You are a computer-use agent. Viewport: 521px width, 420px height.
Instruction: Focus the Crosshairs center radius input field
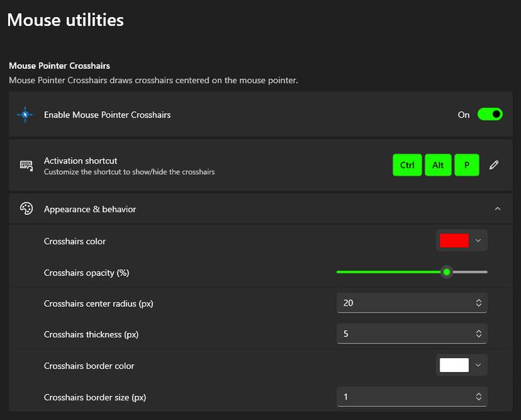(x=412, y=303)
